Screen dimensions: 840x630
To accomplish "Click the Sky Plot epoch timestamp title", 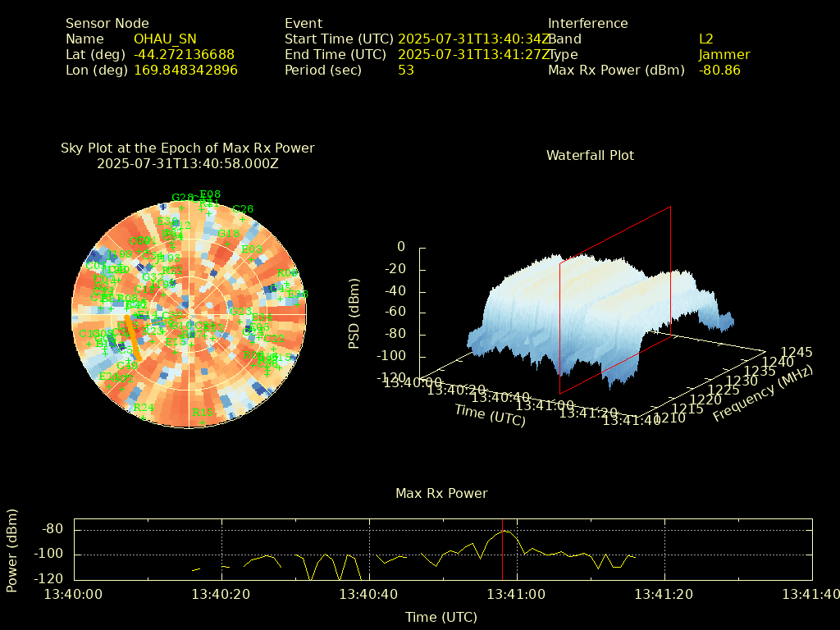I will tap(187, 163).
